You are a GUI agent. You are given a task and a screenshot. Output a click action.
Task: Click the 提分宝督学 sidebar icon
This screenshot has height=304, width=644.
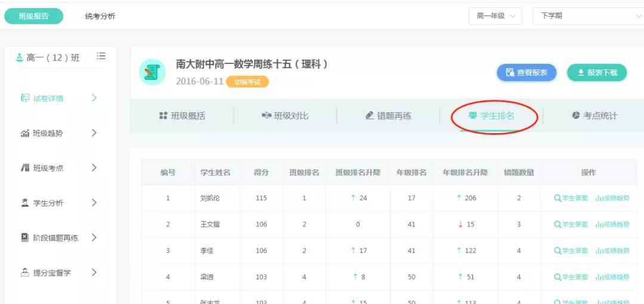click(x=25, y=273)
